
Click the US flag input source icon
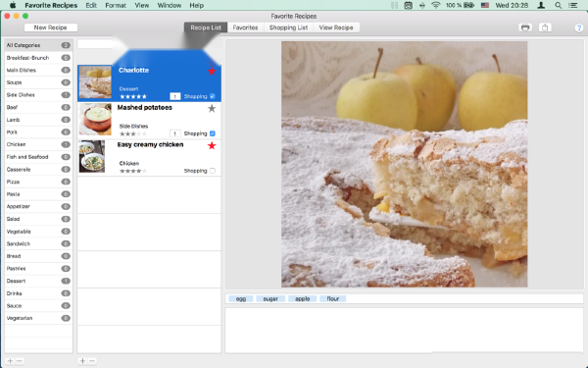(485, 5)
